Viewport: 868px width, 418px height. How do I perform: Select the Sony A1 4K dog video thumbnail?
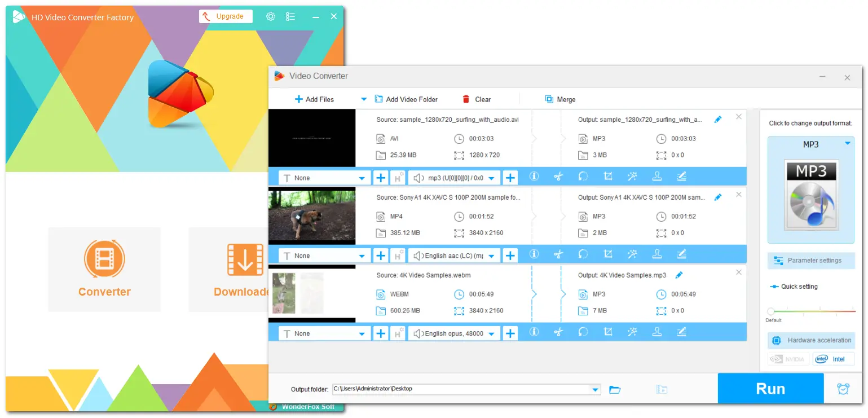312,216
